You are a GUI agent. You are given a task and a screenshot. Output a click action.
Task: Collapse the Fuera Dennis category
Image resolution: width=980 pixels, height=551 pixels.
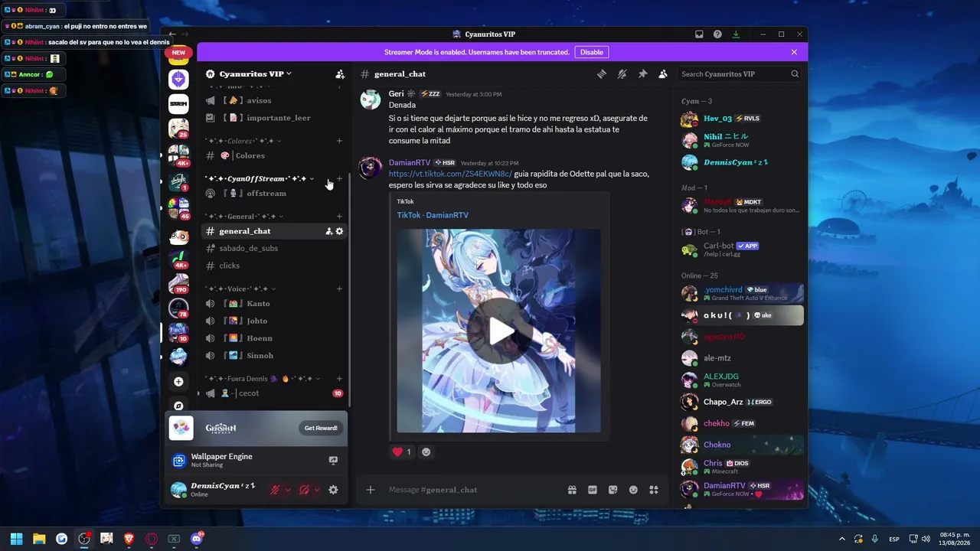pos(263,379)
